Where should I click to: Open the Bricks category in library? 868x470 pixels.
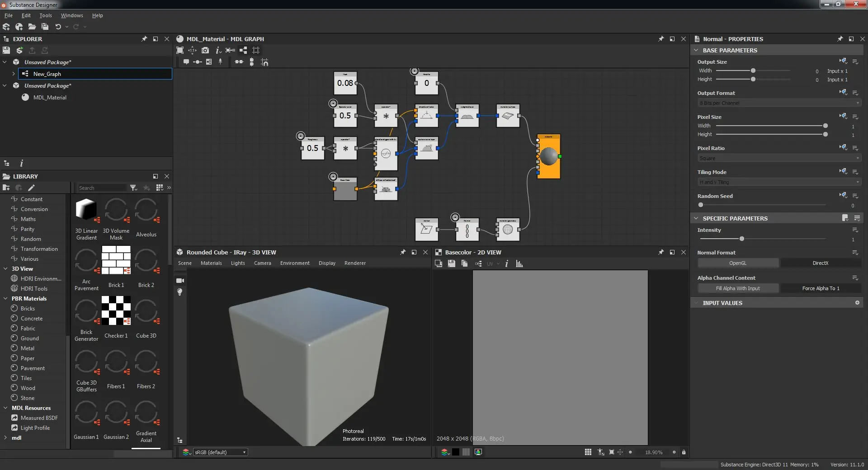click(28, 309)
